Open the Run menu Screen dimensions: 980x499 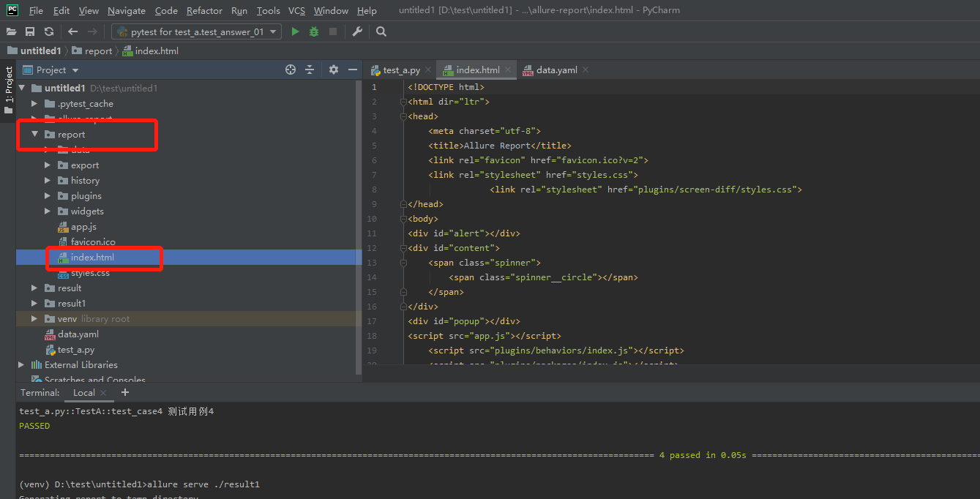[x=239, y=11]
